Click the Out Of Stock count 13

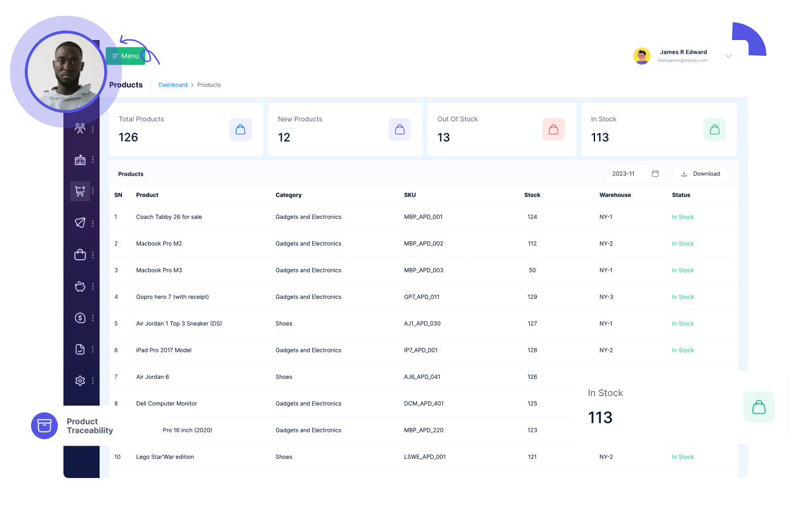point(443,138)
